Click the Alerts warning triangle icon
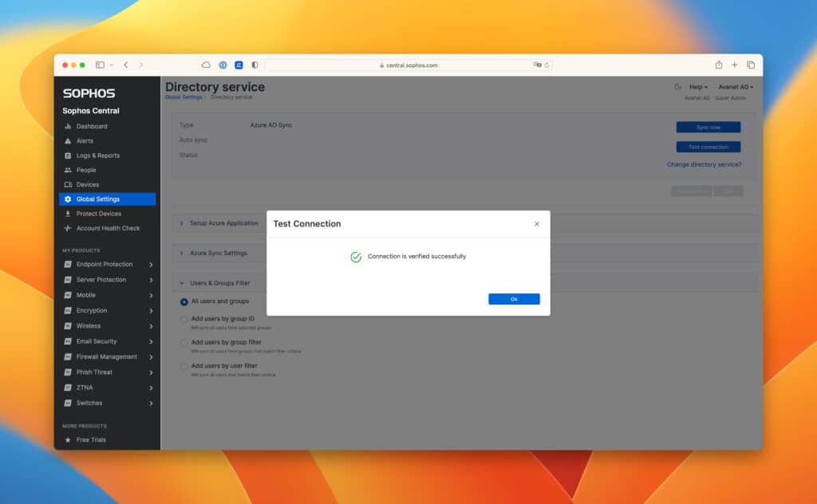The width and height of the screenshot is (817, 504). coord(68,140)
